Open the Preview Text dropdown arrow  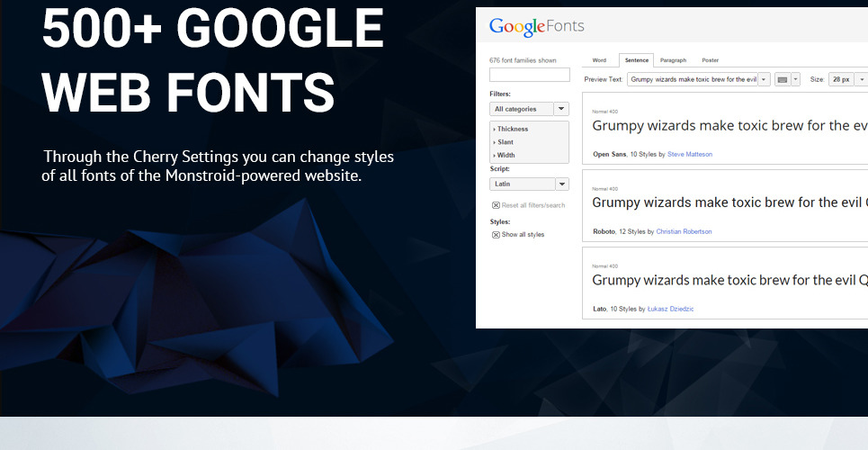764,79
